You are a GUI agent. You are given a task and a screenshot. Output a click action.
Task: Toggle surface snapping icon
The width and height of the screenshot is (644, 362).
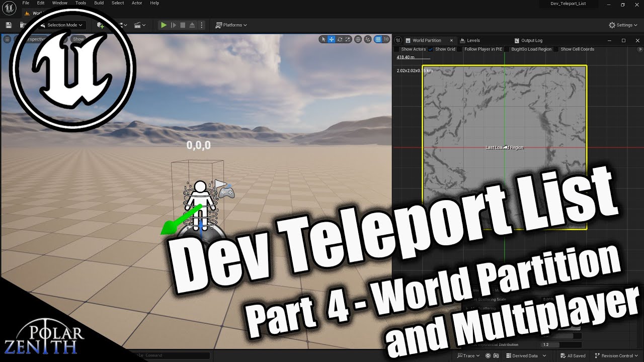(368, 39)
